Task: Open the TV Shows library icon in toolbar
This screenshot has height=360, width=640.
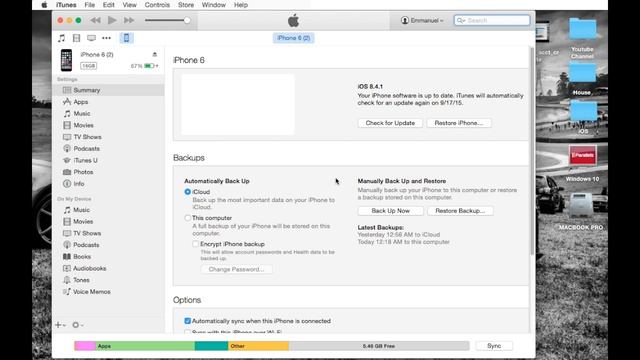Action: pyautogui.click(x=91, y=38)
